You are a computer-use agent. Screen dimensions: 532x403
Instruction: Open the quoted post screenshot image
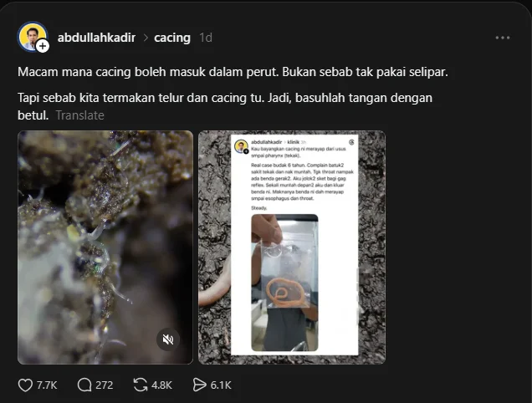point(292,247)
